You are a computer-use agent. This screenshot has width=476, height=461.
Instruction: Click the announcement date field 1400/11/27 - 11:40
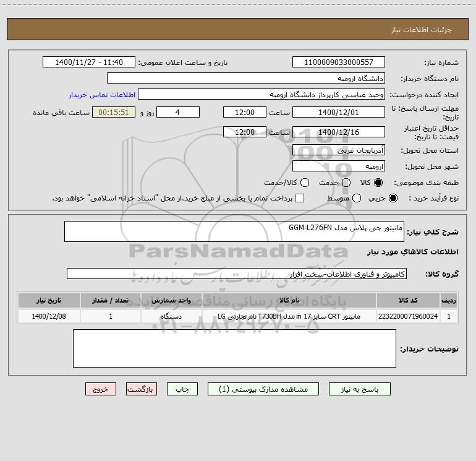(89, 62)
